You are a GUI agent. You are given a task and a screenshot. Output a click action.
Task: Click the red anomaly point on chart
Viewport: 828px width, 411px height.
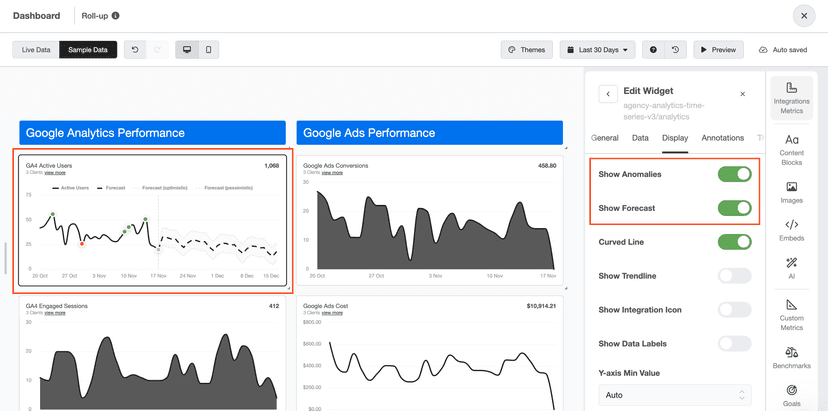coord(82,244)
